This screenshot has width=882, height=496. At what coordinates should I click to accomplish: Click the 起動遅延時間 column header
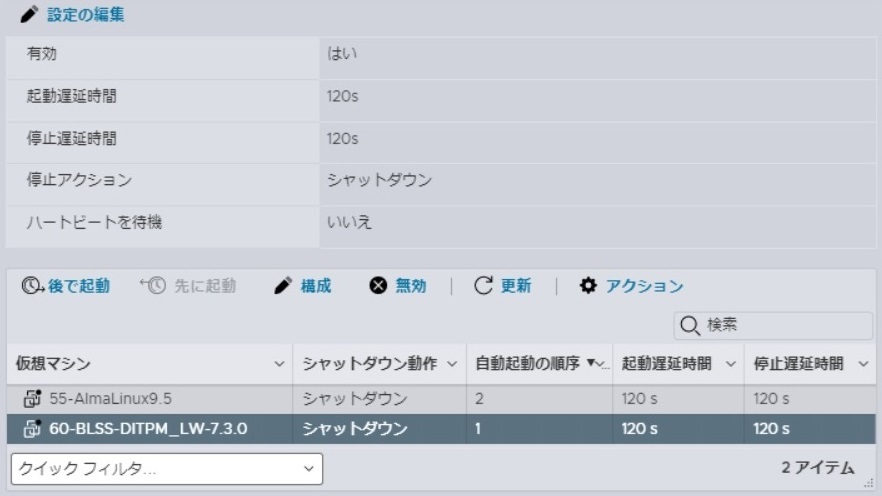pyautogui.click(x=666, y=364)
